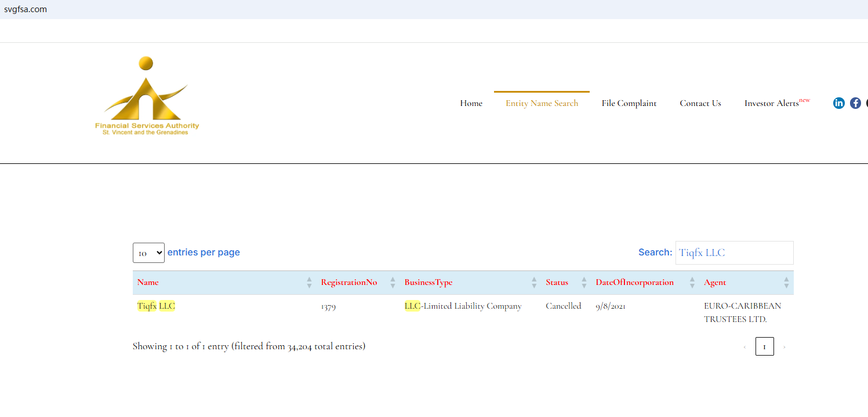Sort by BusinessType column arrows

534,283
